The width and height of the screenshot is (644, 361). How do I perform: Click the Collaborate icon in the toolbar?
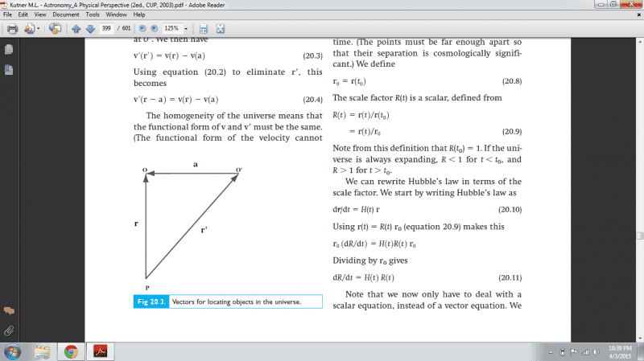(30, 29)
